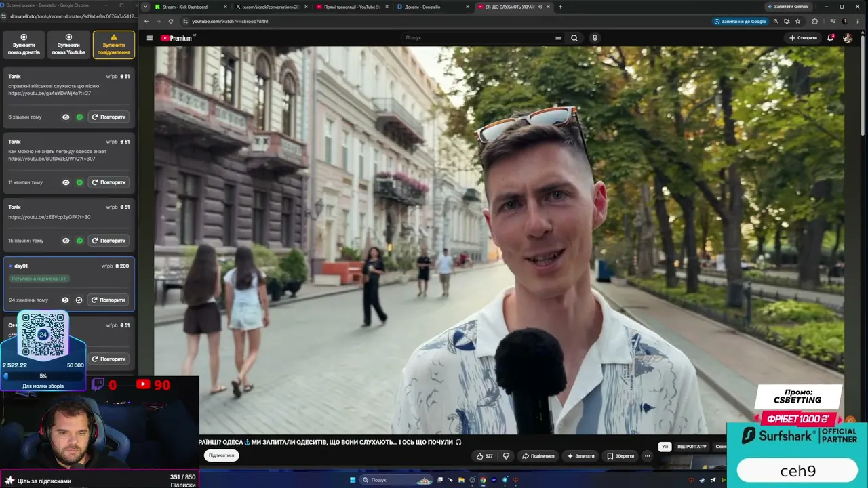Open the Windows Start menu
The image size is (868, 488).
[353, 480]
